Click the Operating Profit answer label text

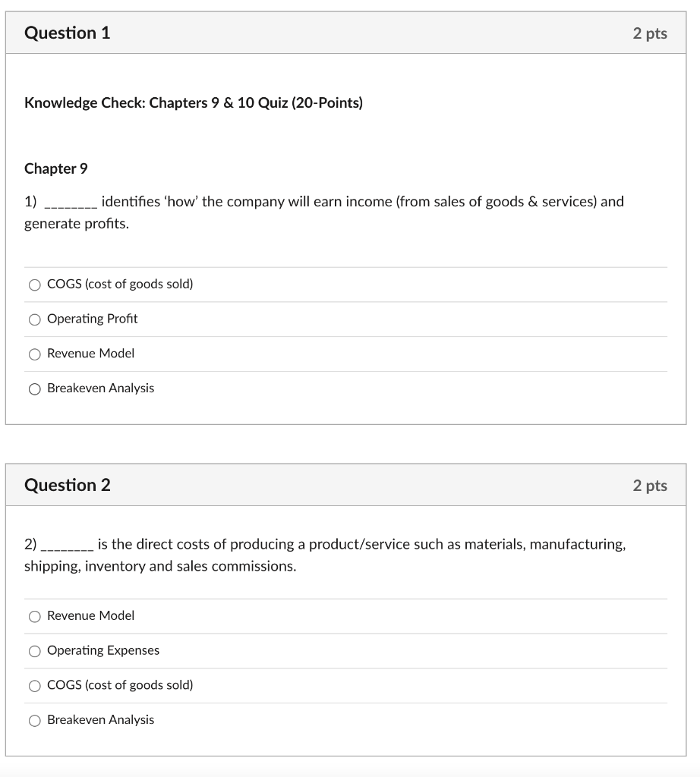(92, 319)
